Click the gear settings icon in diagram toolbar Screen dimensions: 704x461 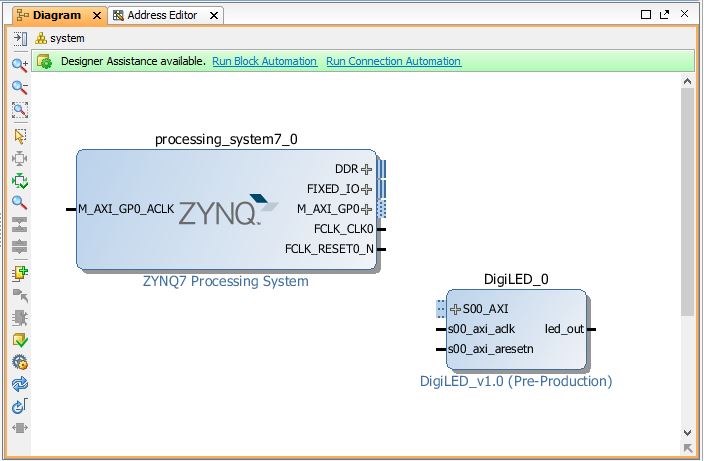tap(20, 362)
